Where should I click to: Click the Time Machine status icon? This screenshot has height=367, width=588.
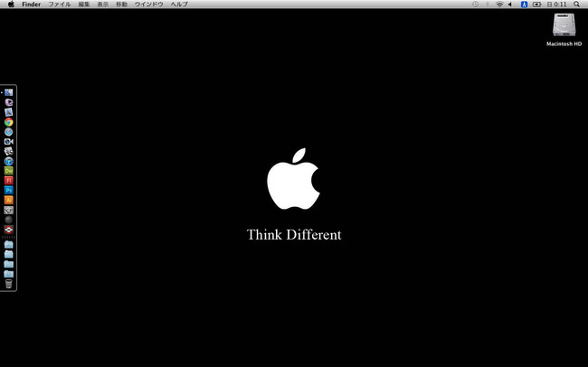[475, 5]
